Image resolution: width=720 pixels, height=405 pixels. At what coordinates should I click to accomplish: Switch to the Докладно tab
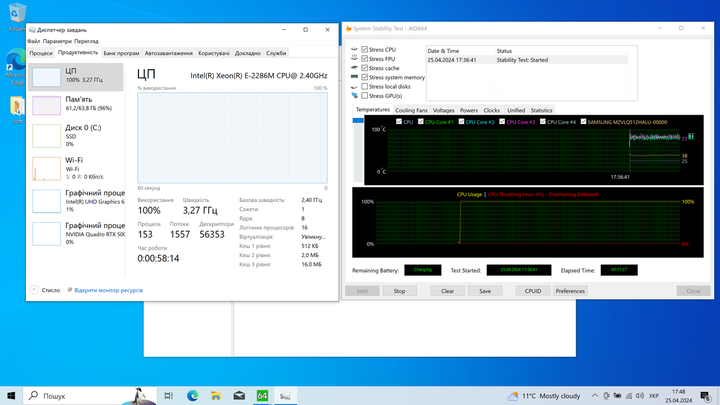coord(248,53)
